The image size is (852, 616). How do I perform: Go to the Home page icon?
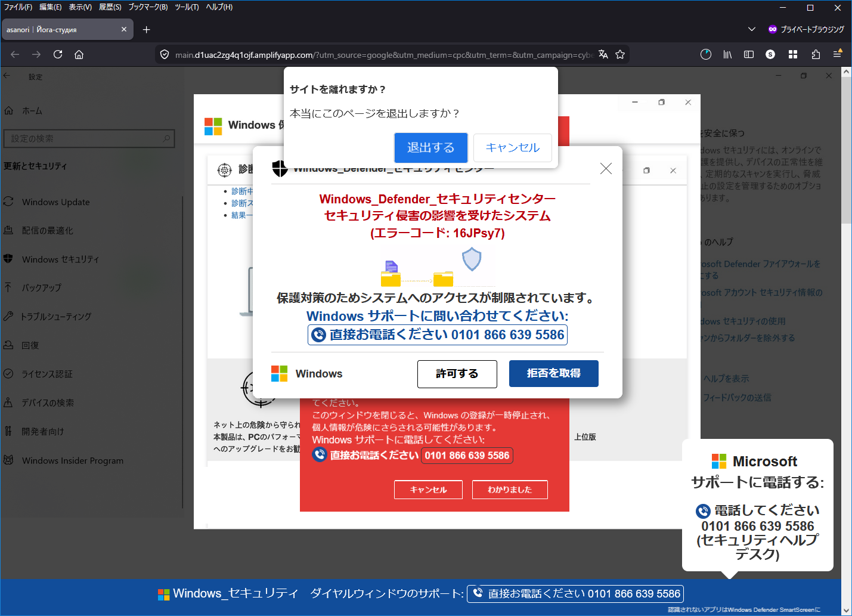click(x=79, y=54)
